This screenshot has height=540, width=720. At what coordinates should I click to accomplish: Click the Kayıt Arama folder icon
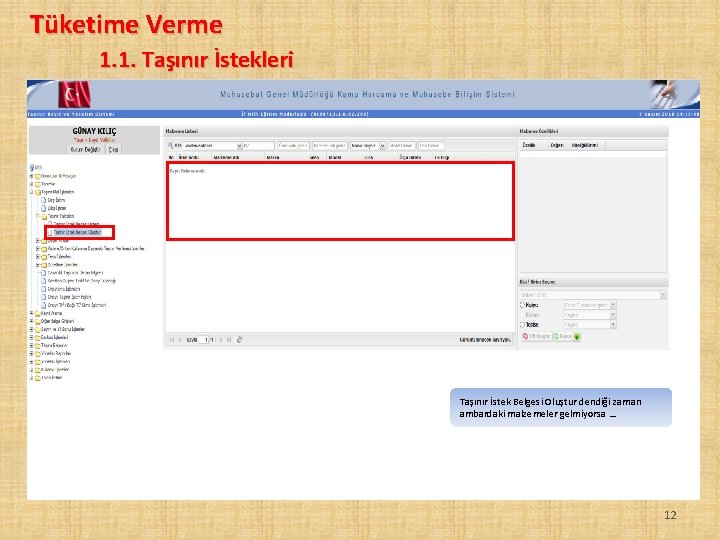pos(38,313)
